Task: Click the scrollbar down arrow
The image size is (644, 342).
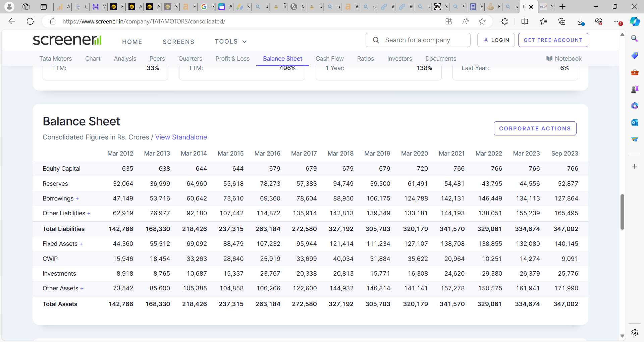Action: [622, 336]
